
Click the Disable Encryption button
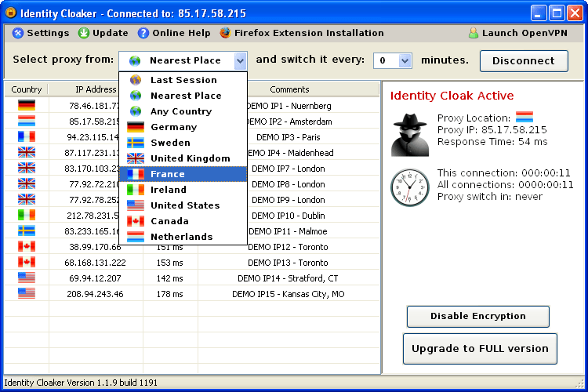478,316
